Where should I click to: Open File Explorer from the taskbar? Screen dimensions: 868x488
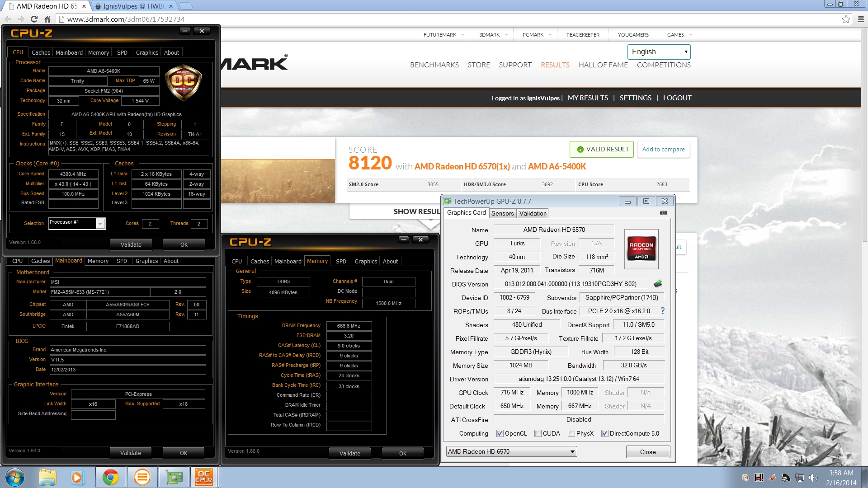pyautogui.click(x=47, y=477)
